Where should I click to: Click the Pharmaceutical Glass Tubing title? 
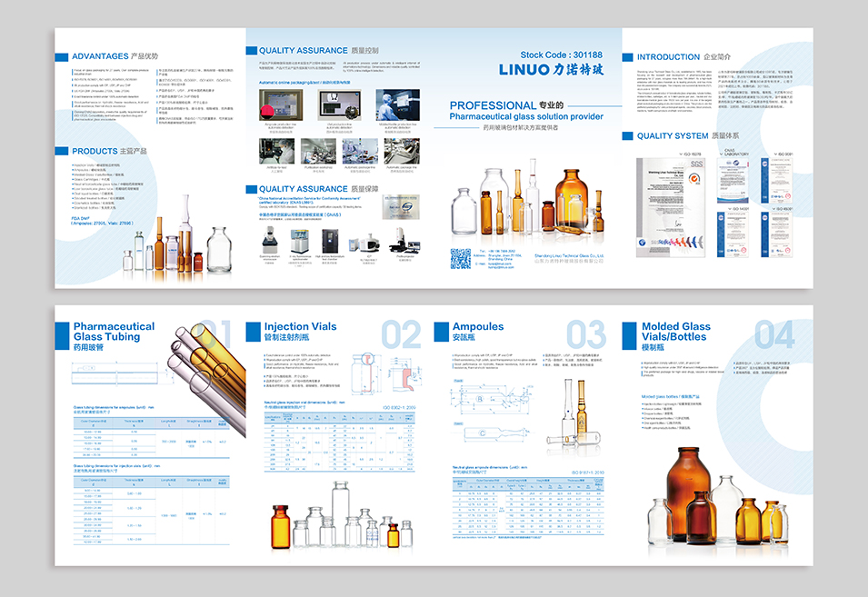pyautogui.click(x=114, y=331)
